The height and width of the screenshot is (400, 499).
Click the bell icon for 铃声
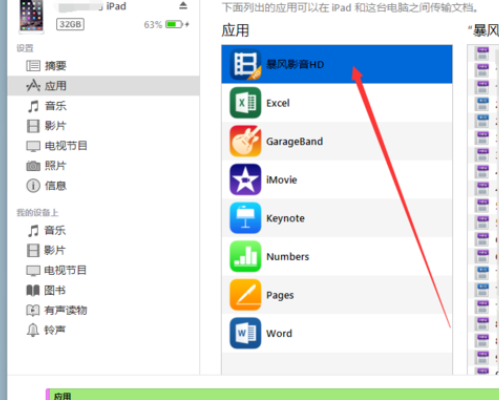33,330
